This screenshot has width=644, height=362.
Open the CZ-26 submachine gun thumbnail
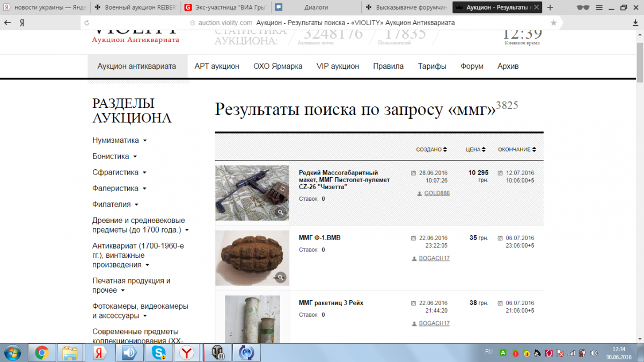click(x=252, y=193)
